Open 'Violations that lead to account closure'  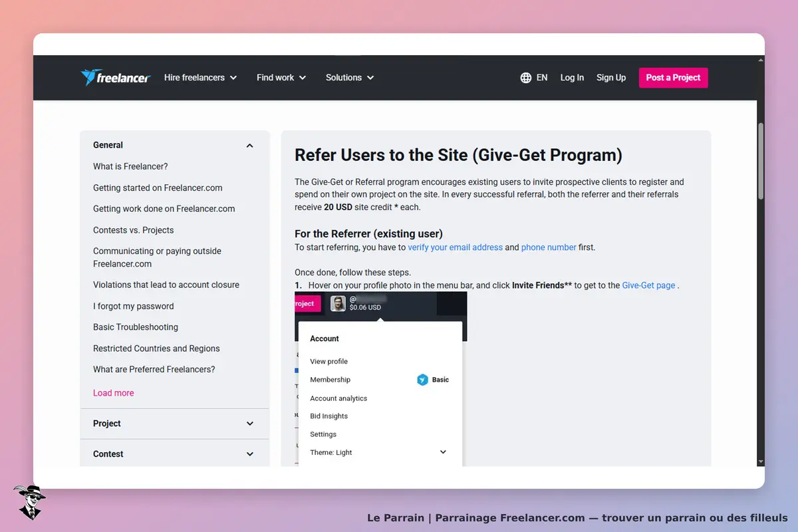click(166, 285)
